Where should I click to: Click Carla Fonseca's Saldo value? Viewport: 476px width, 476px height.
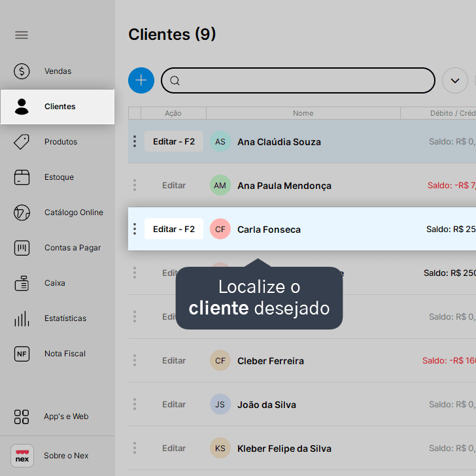(450, 229)
